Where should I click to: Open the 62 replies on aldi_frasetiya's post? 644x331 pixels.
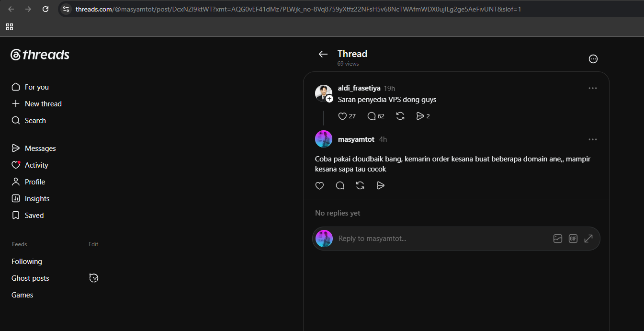[x=376, y=116]
